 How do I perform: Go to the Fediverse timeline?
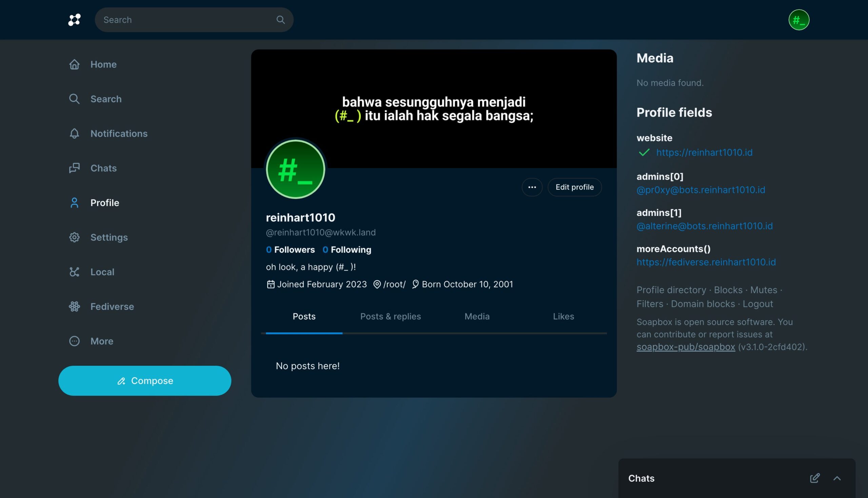click(112, 306)
